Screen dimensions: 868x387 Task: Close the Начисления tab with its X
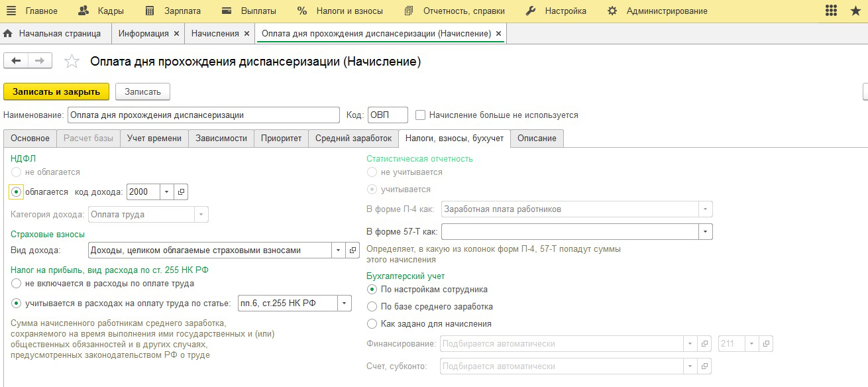tap(246, 33)
